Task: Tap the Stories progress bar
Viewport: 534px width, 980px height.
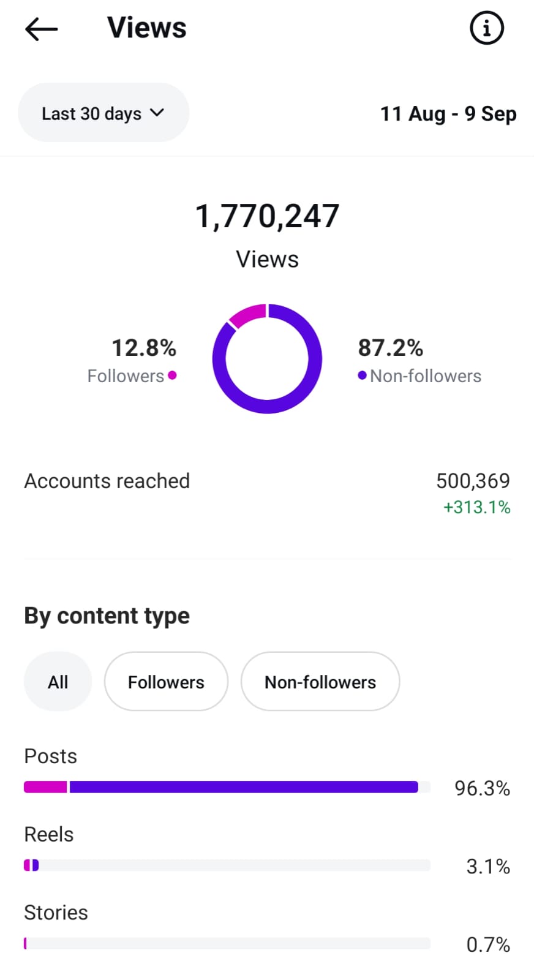Action: [227, 944]
